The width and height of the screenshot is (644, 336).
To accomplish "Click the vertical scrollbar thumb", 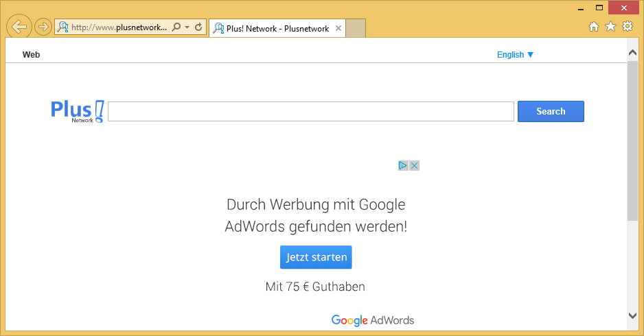I will pos(632,141).
